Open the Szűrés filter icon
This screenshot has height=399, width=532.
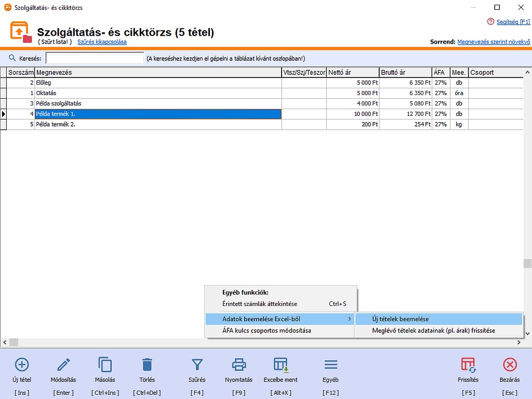point(197,365)
